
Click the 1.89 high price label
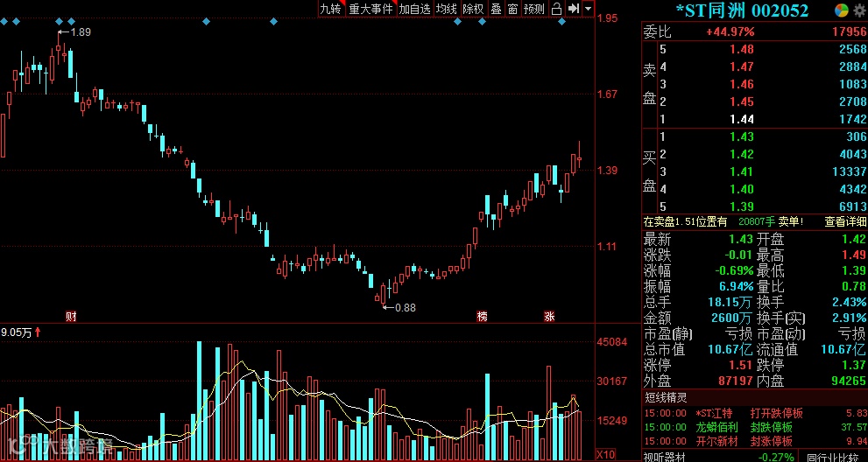click(81, 32)
